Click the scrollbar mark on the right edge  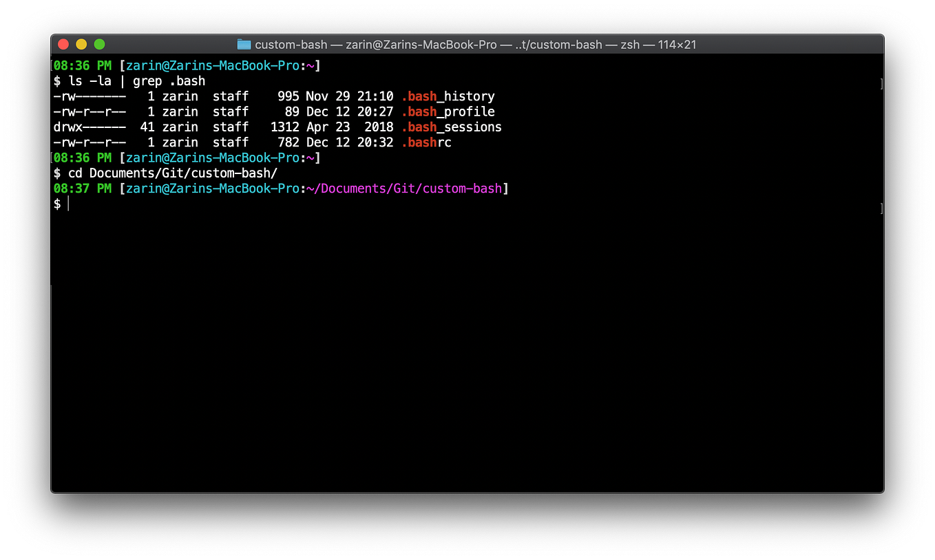[x=881, y=84]
